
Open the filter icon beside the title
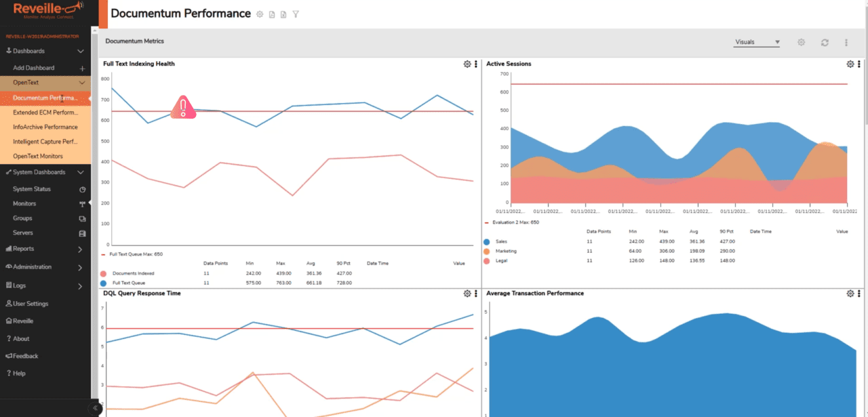(x=295, y=14)
